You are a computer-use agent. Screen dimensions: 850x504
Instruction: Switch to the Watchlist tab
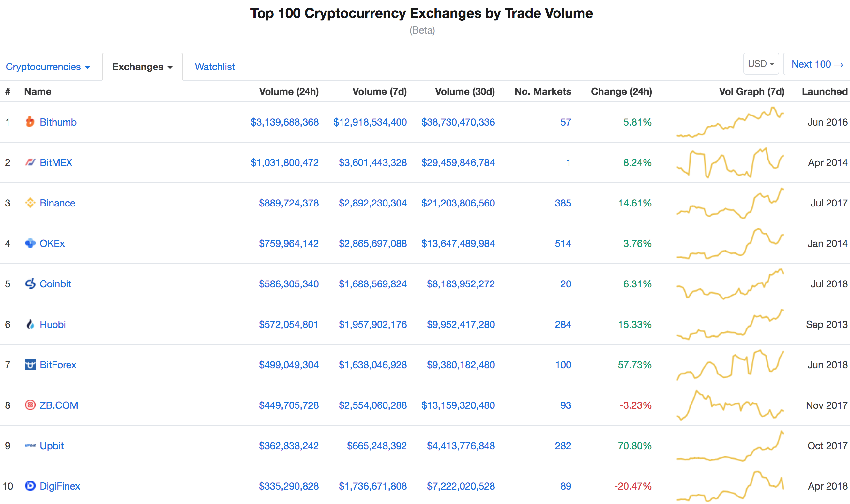click(x=215, y=67)
